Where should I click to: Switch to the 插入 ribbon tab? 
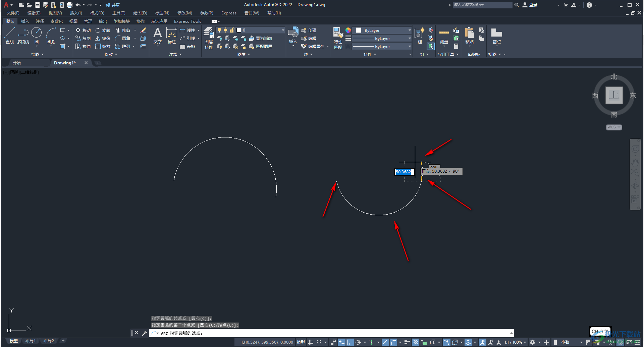[25, 21]
